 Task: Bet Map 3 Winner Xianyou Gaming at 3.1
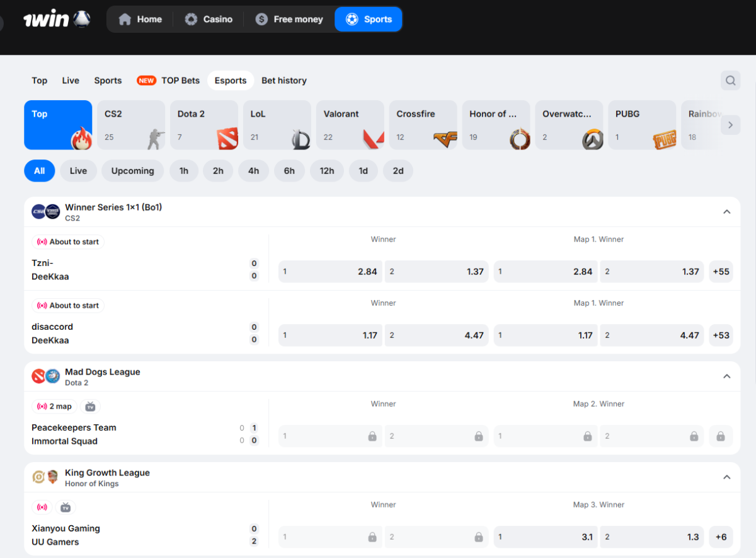coord(546,537)
